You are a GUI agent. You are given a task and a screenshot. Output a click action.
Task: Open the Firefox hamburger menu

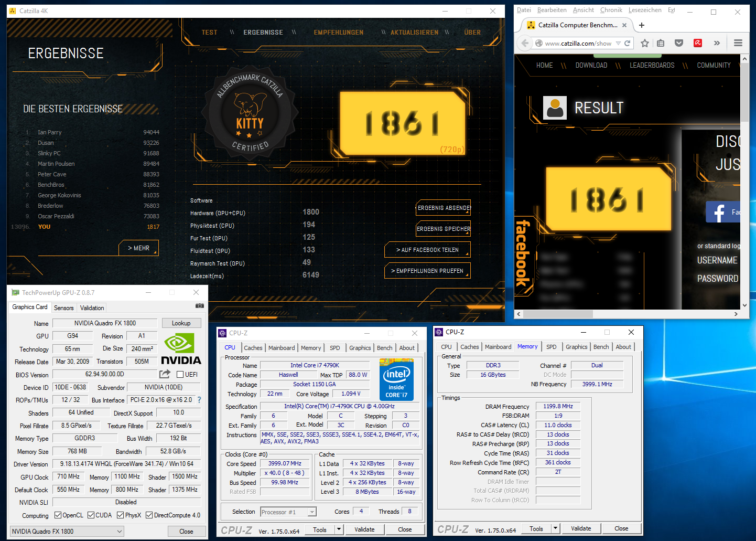(x=738, y=43)
